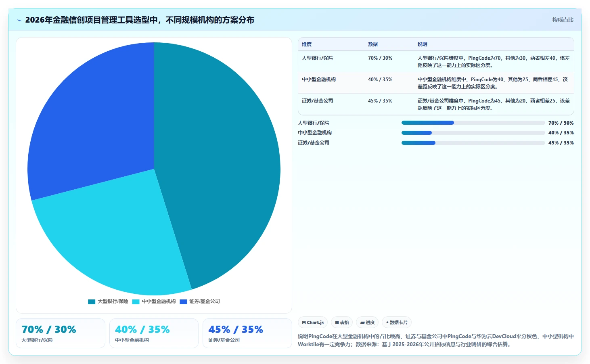This screenshot has height=364, width=590.
Task: Click the 构成占比 label in header
Action: tap(563, 19)
